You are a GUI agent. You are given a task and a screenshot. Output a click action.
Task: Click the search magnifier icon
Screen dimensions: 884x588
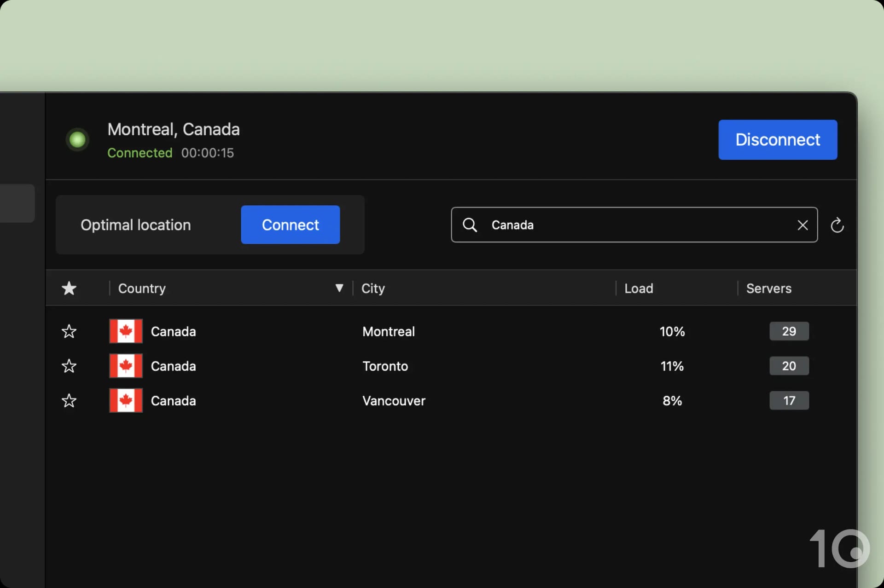(x=470, y=225)
